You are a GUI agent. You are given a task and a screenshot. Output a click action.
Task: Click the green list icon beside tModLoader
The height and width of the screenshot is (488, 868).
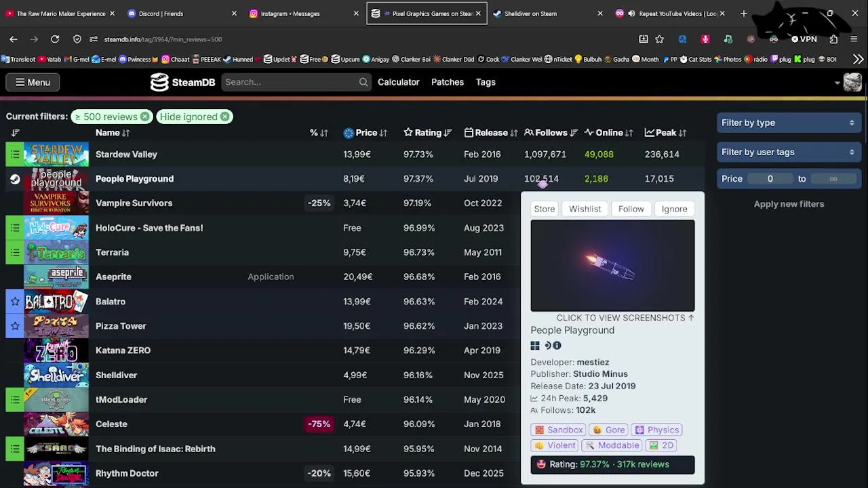pos(15,400)
